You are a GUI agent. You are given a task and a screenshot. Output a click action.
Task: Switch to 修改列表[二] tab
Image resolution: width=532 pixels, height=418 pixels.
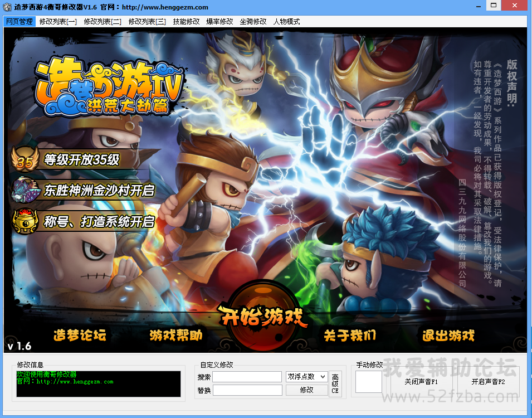(103, 21)
